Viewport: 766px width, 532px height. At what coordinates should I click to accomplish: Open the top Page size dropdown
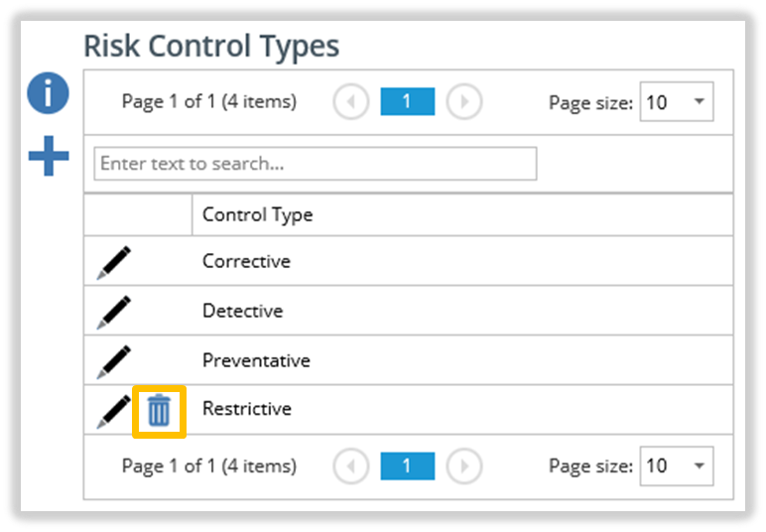click(677, 101)
